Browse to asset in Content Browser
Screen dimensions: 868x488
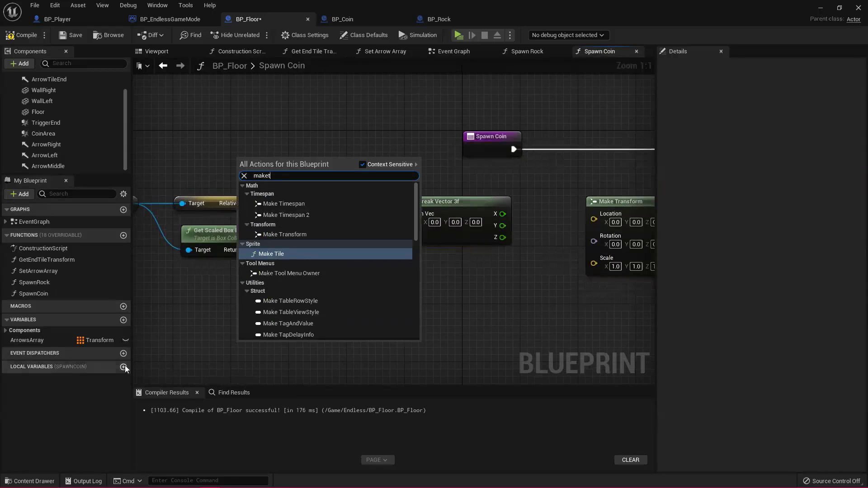(108, 35)
